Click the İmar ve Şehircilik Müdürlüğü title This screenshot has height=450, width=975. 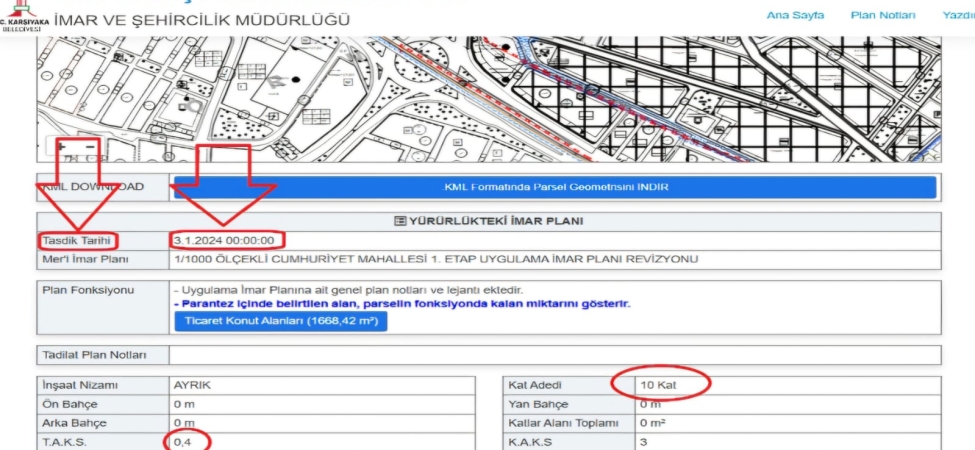pyautogui.click(x=201, y=19)
